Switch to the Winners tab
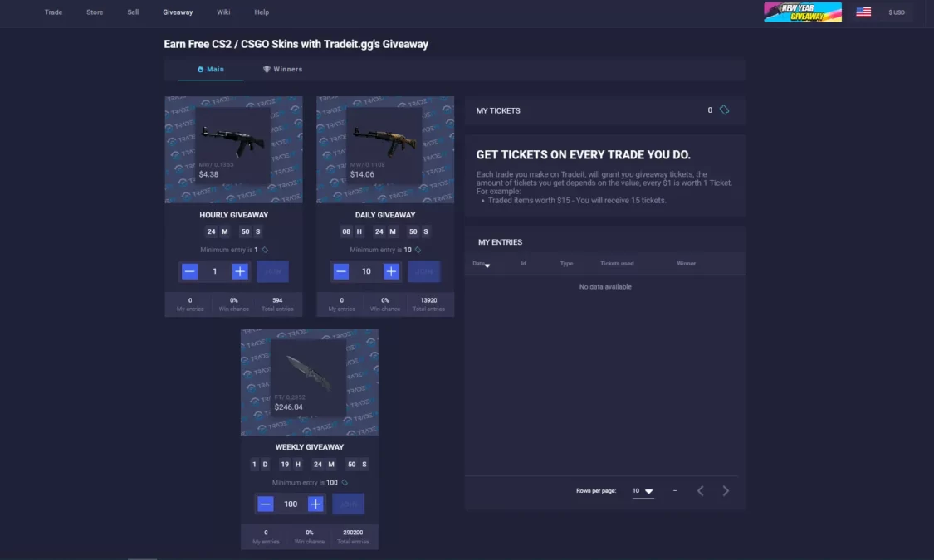Screen dimensions: 934x560 coord(283,69)
